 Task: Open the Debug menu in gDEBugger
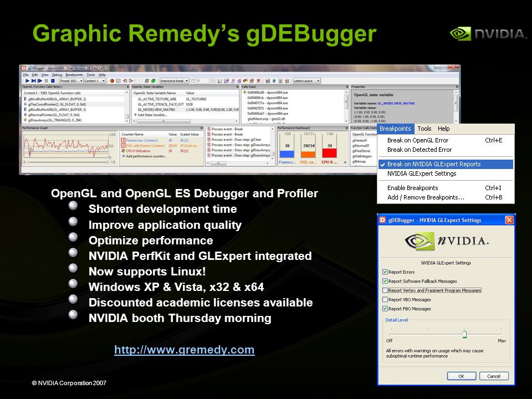pos(57,75)
